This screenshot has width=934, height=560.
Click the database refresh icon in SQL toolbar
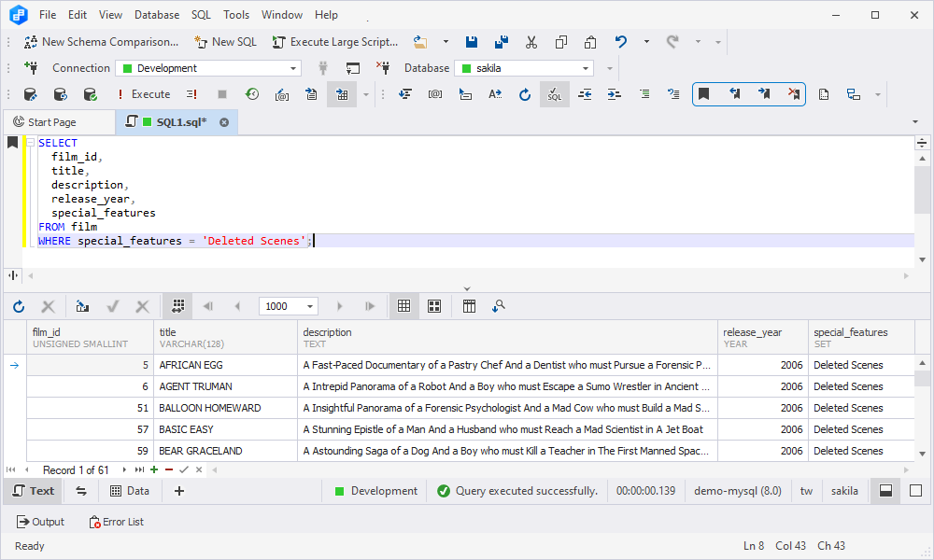[x=60, y=94]
